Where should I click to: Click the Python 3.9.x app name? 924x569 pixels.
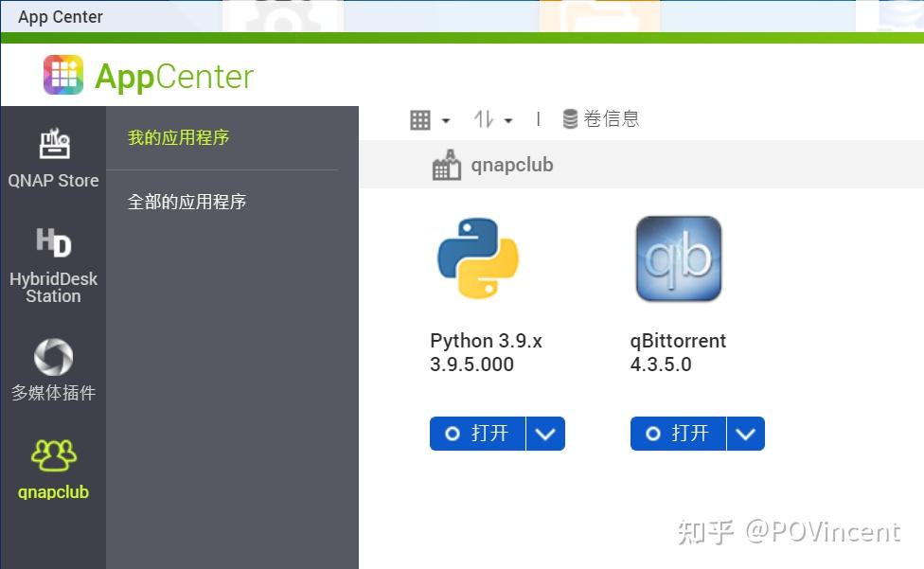point(487,341)
